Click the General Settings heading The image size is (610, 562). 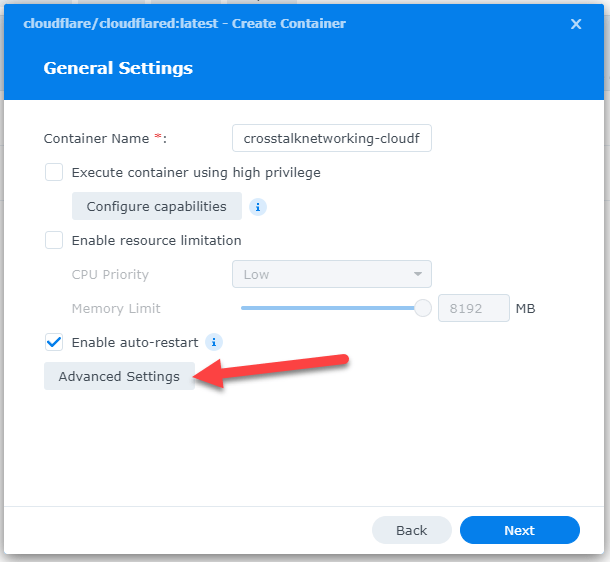(118, 68)
